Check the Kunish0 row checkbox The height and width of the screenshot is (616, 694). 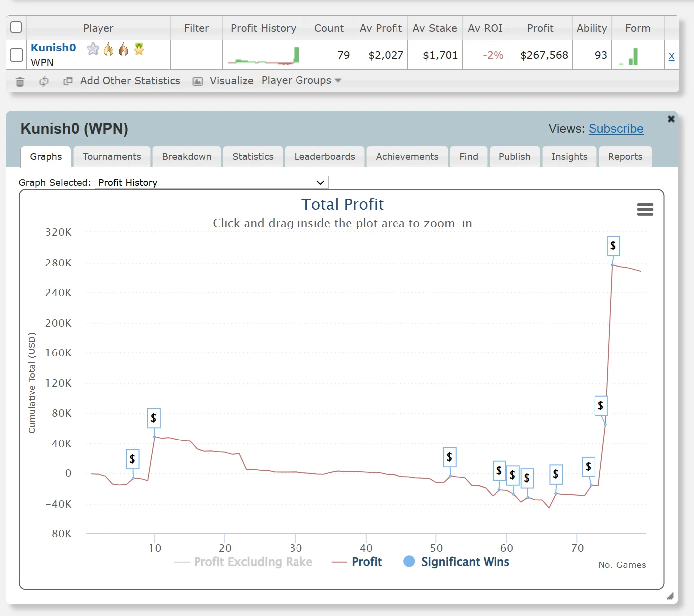coord(16,55)
